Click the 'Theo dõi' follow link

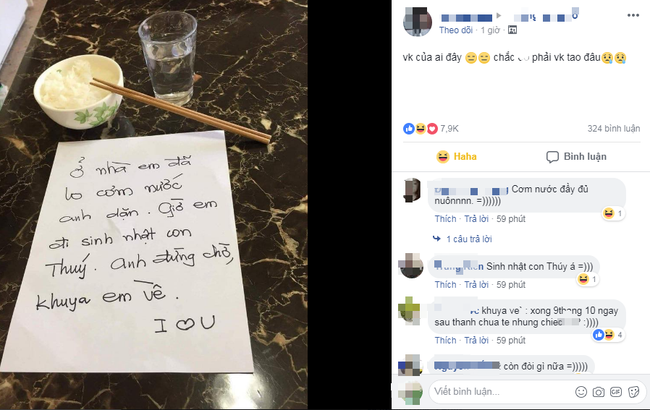click(x=456, y=30)
